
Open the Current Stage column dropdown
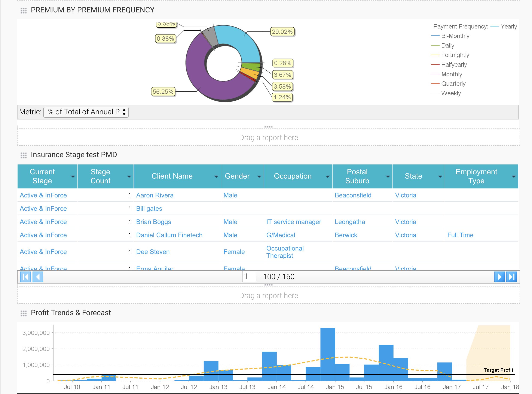[73, 176]
